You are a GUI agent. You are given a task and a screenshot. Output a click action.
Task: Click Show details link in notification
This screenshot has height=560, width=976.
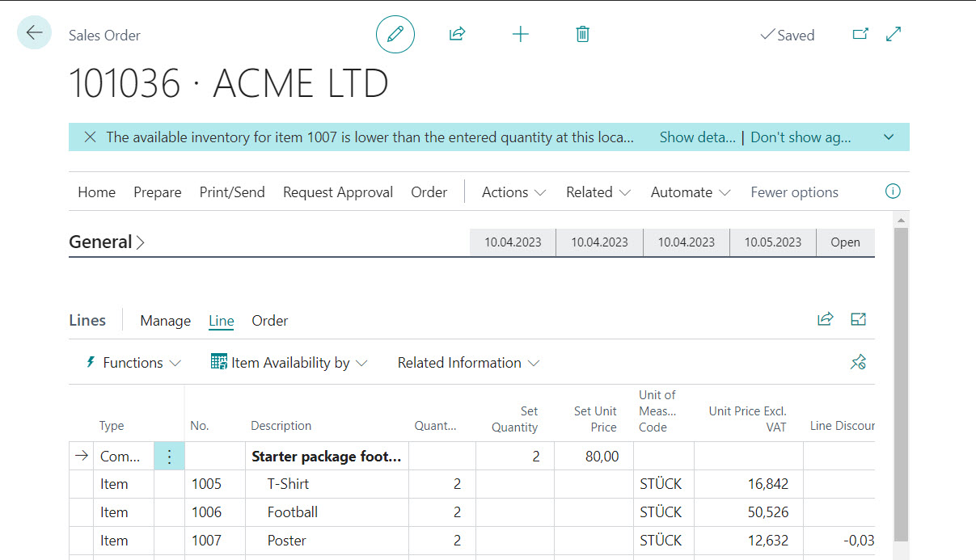(x=697, y=137)
